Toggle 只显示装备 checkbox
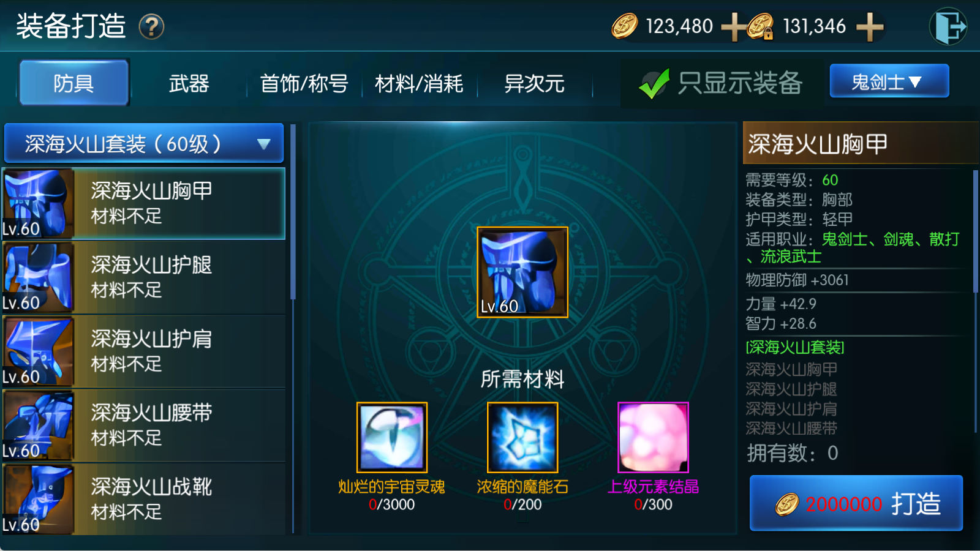Viewport: 980px width, 551px height. tap(654, 83)
